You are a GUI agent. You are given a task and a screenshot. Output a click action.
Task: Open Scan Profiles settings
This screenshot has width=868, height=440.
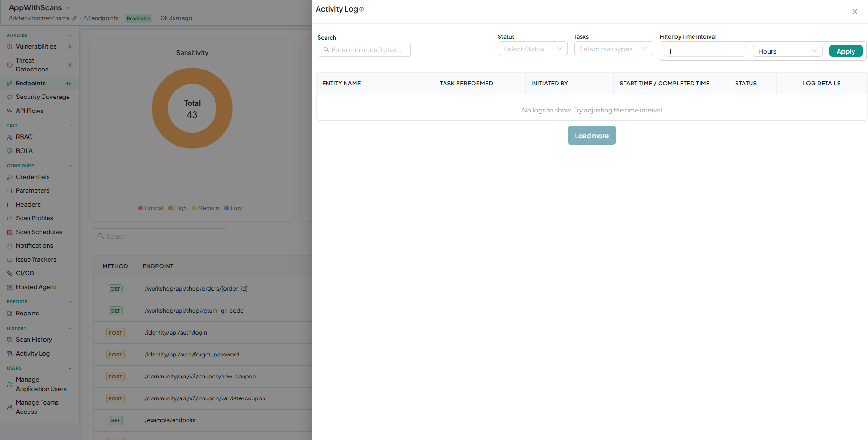[35, 218]
